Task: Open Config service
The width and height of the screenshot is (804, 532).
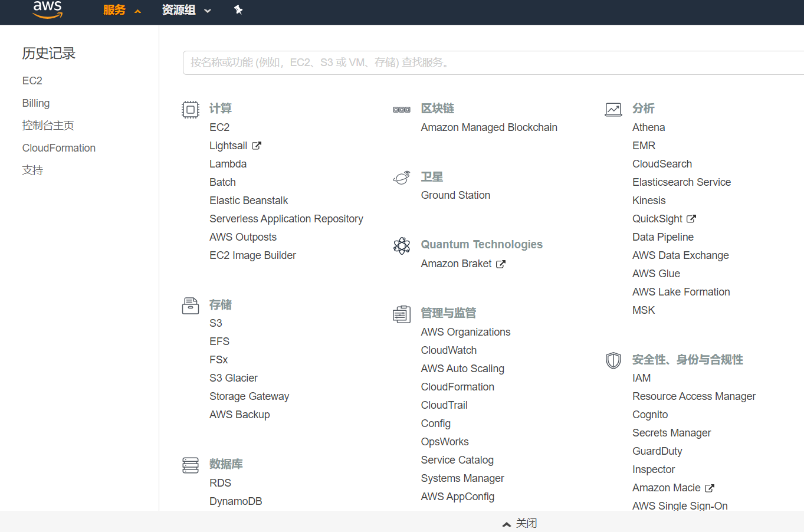Action: pyautogui.click(x=436, y=423)
